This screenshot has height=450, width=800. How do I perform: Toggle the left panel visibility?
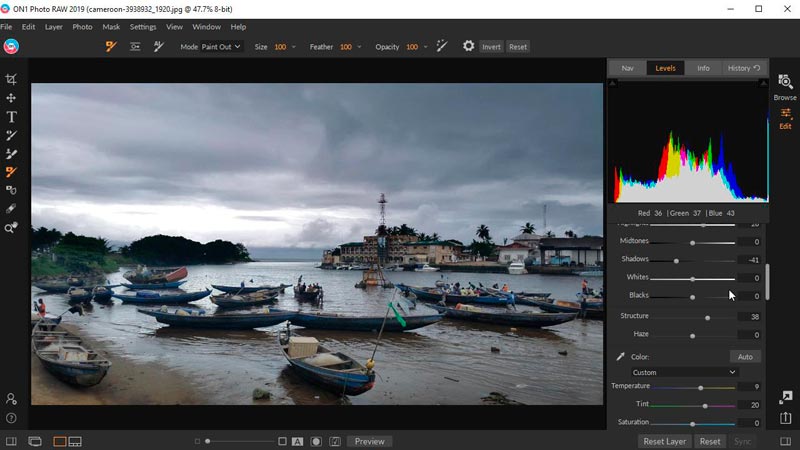coord(11,441)
